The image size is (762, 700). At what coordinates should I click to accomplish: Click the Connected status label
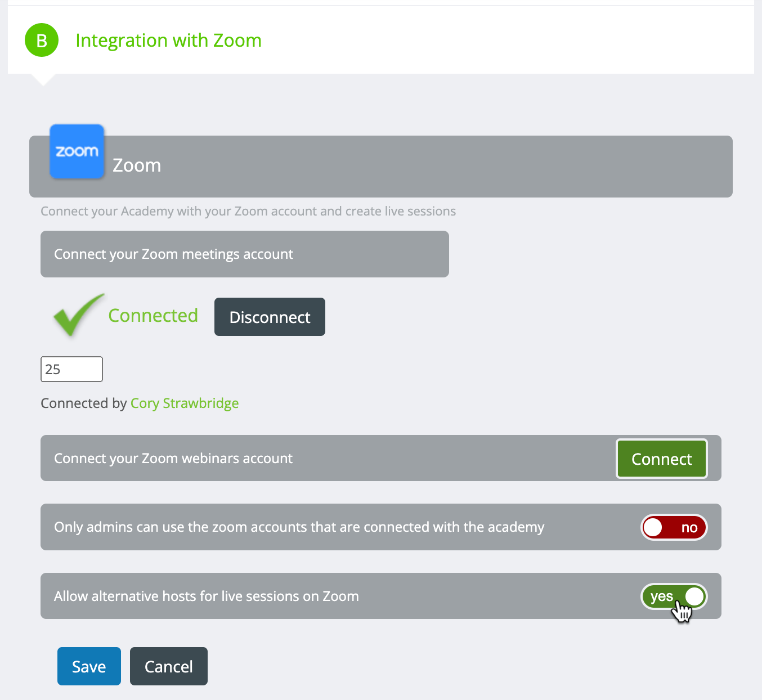tap(153, 316)
